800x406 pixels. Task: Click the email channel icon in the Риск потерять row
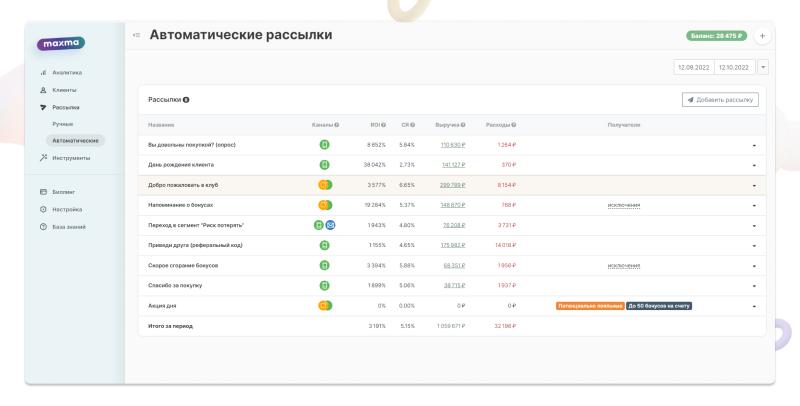tap(330, 225)
